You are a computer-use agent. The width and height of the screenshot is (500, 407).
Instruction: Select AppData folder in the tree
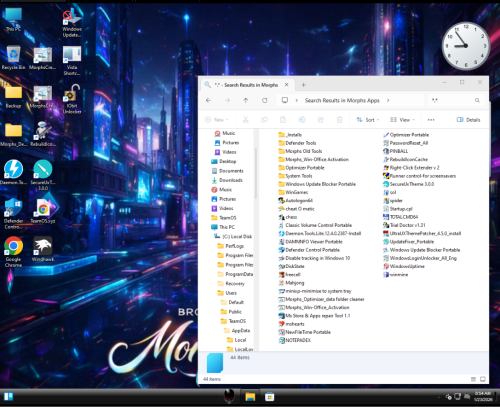pyautogui.click(x=237, y=331)
